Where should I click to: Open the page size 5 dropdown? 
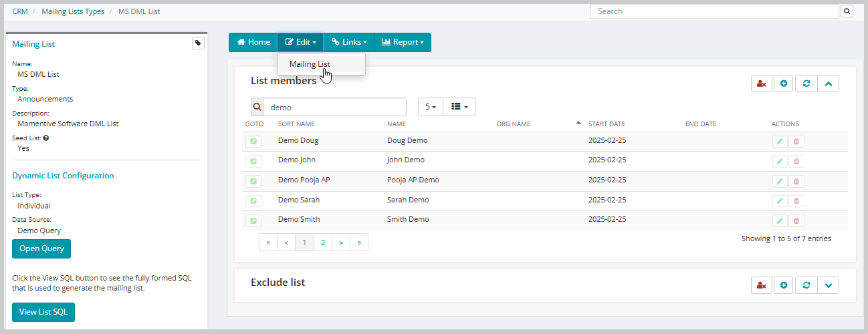tap(431, 107)
